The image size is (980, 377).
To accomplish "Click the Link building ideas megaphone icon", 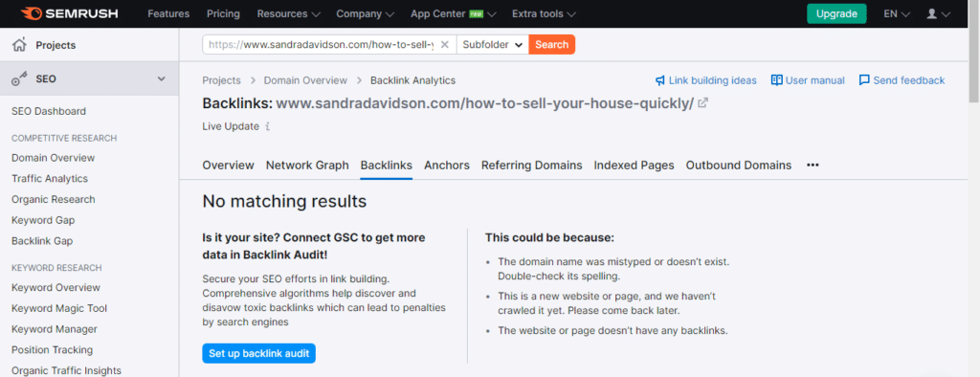I will 660,80.
